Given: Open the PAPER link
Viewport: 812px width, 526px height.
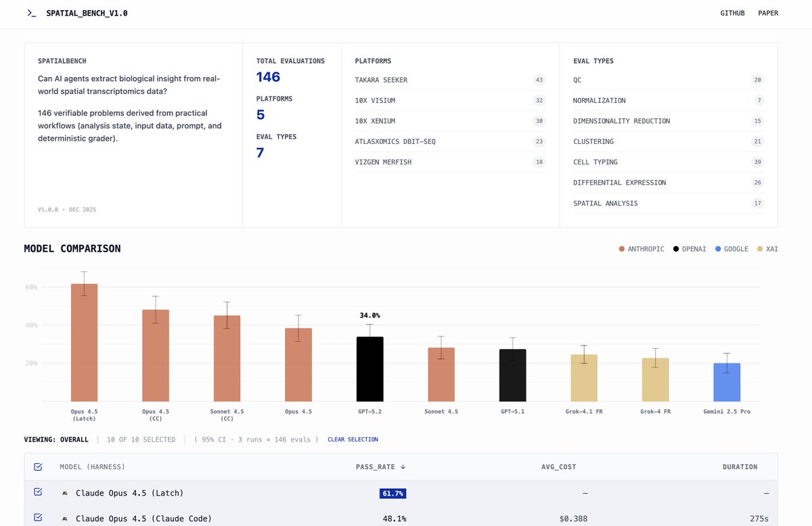Looking at the screenshot, I should (768, 14).
